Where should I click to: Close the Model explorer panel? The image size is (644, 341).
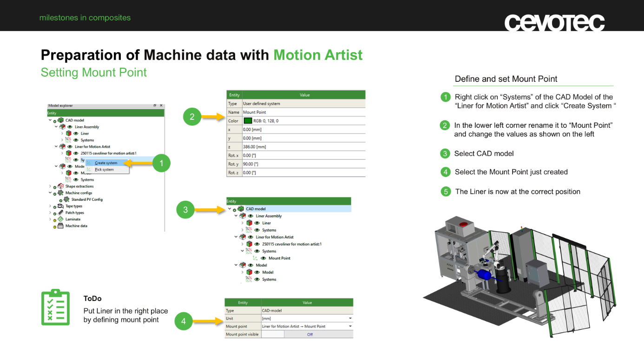(x=161, y=105)
